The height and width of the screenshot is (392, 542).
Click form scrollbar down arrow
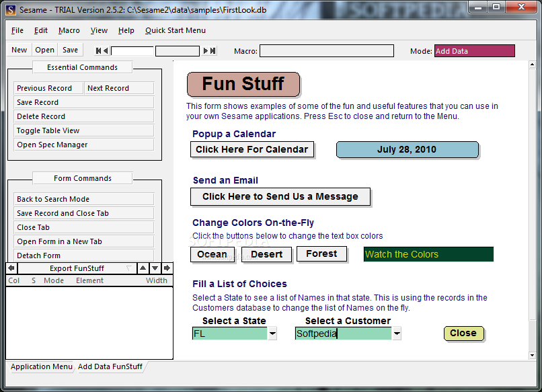tap(533, 356)
